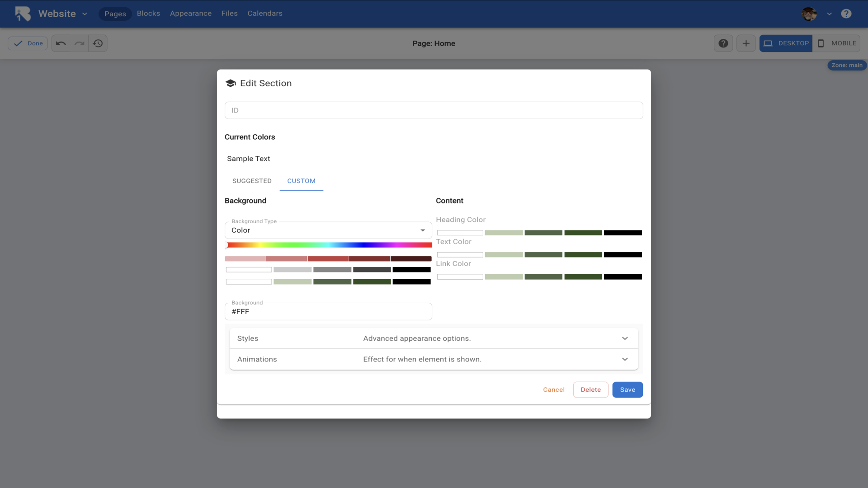Image resolution: width=868 pixels, height=488 pixels.
Task: Switch to Desktop preview mode
Action: 786,43
